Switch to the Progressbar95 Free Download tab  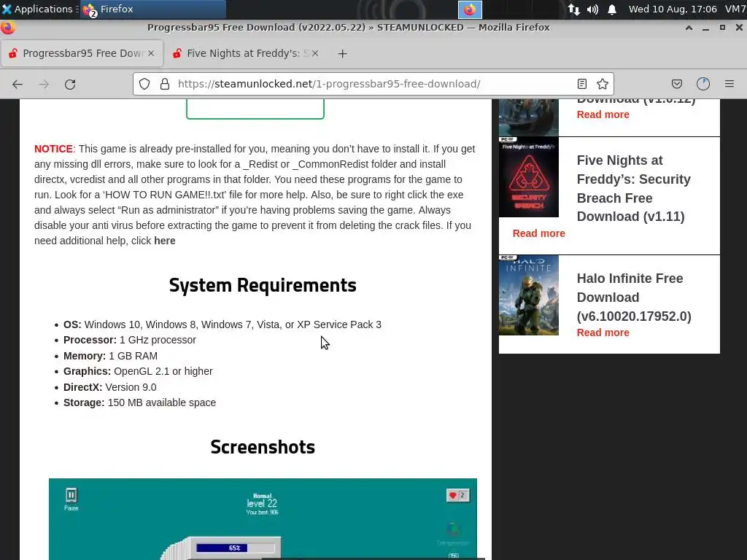(x=82, y=53)
